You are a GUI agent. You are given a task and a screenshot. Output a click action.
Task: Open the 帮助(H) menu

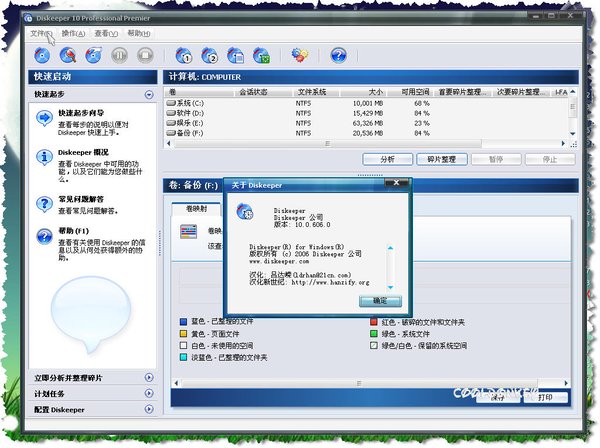[x=139, y=34]
